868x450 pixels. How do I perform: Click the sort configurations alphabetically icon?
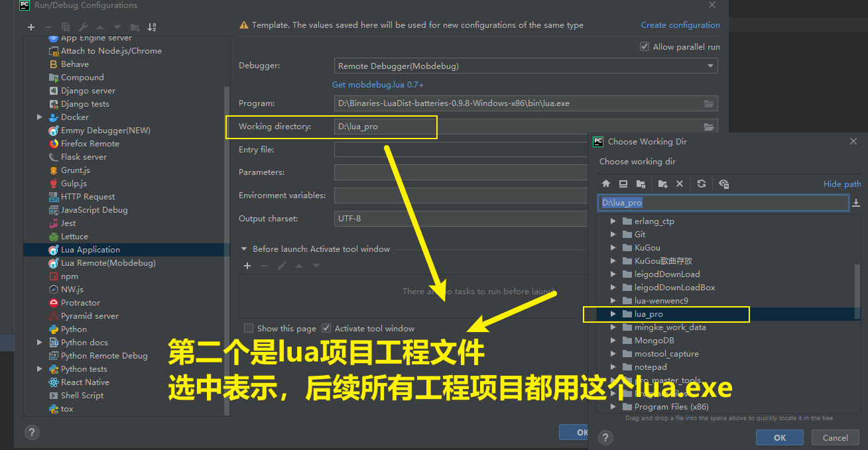click(x=152, y=27)
